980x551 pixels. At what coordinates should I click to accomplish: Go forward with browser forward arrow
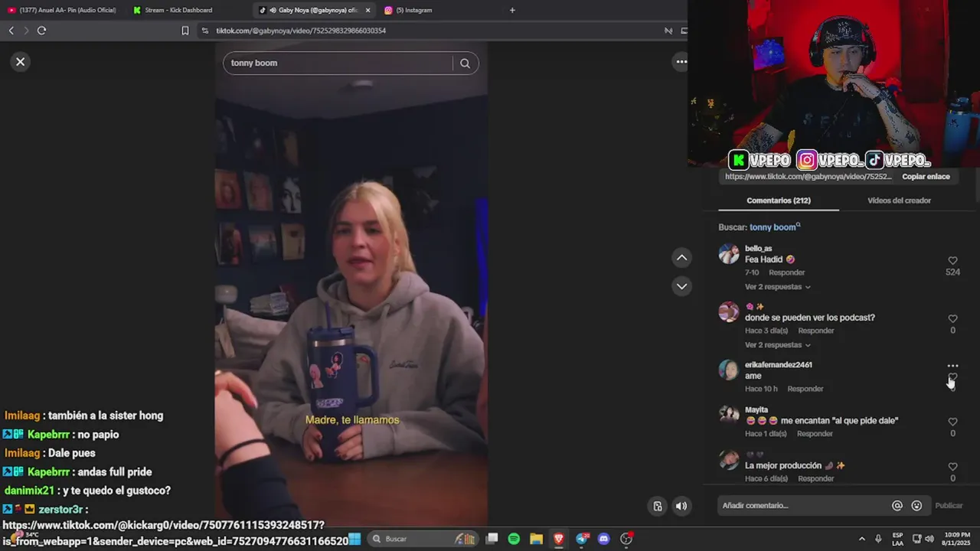26,31
